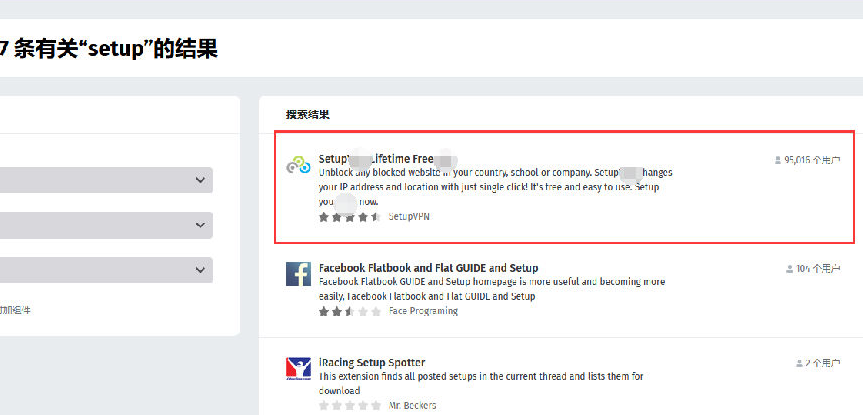863x415 pixels.
Task: Click the star rating for iRacing Setup Spotter
Action: click(x=349, y=406)
